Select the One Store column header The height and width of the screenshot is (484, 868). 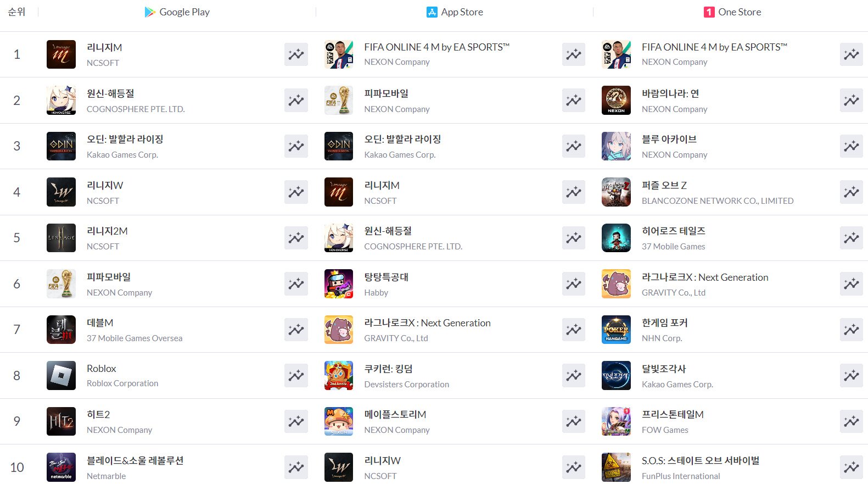[732, 12]
